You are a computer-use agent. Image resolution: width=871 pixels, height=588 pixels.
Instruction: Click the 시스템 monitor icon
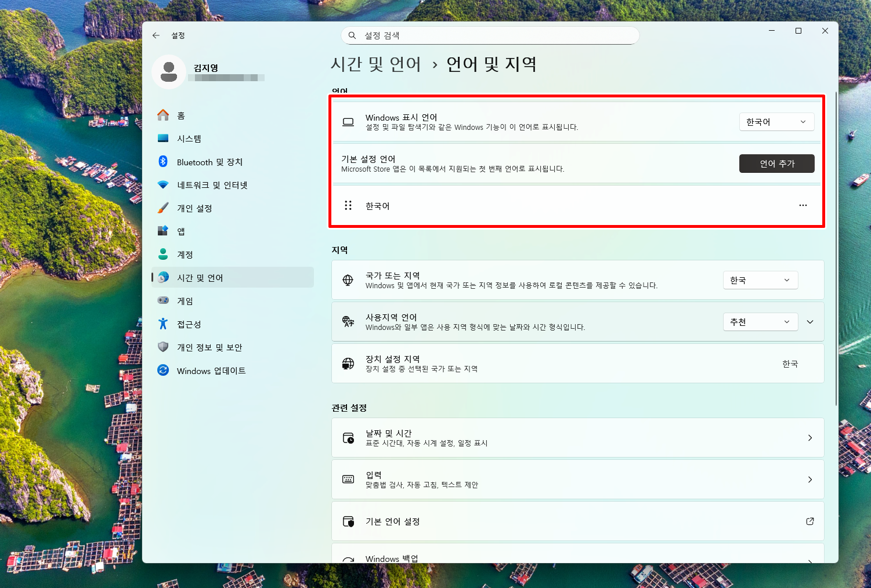[x=163, y=139]
